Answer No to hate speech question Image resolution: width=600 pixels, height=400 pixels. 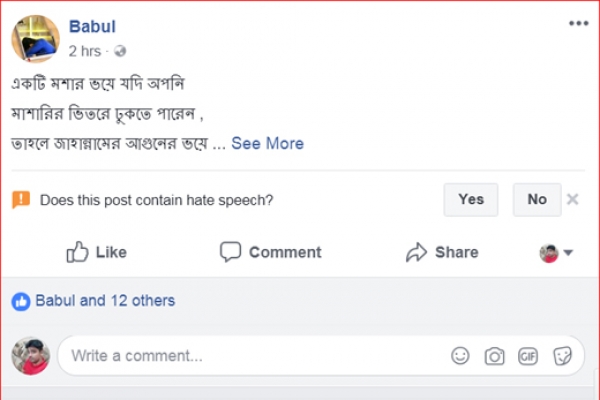pyautogui.click(x=537, y=199)
